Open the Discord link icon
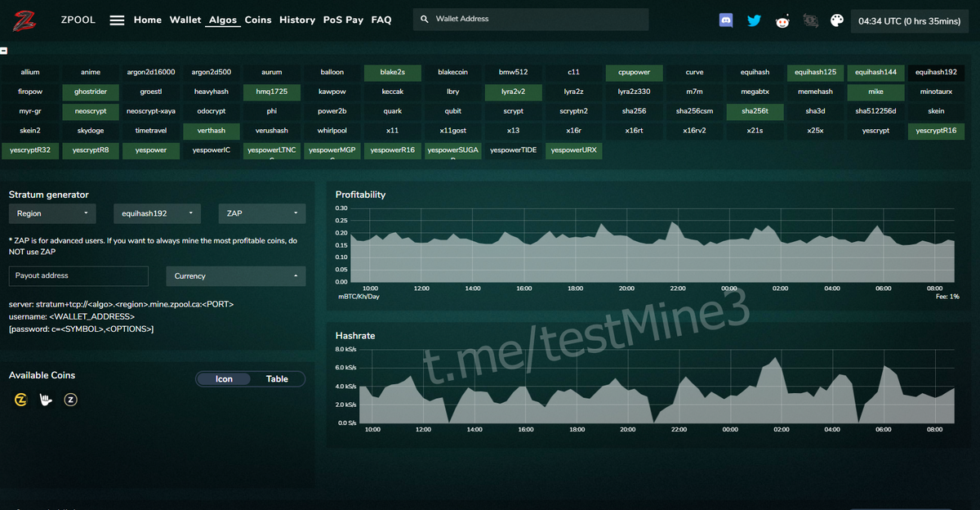 [726, 20]
